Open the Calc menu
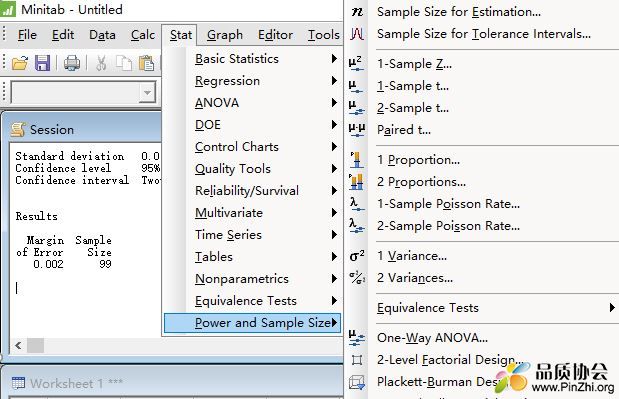The image size is (619, 399). point(143,35)
